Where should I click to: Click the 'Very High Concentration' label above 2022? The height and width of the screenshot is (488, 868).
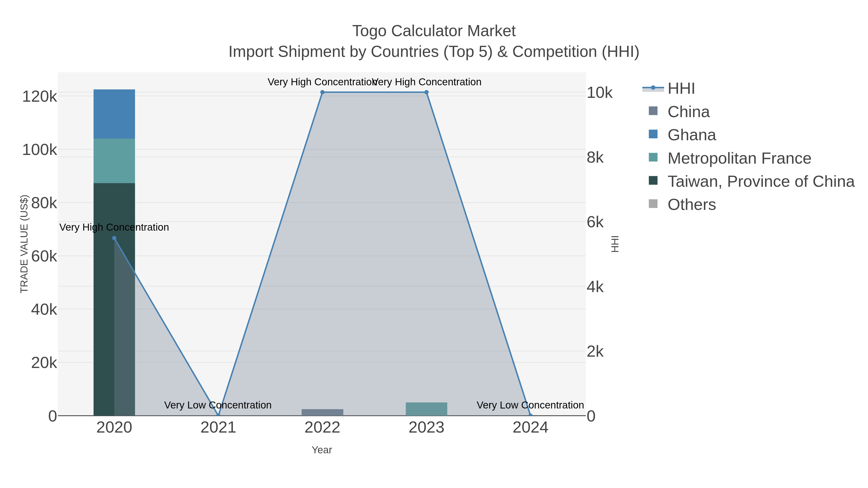(322, 82)
